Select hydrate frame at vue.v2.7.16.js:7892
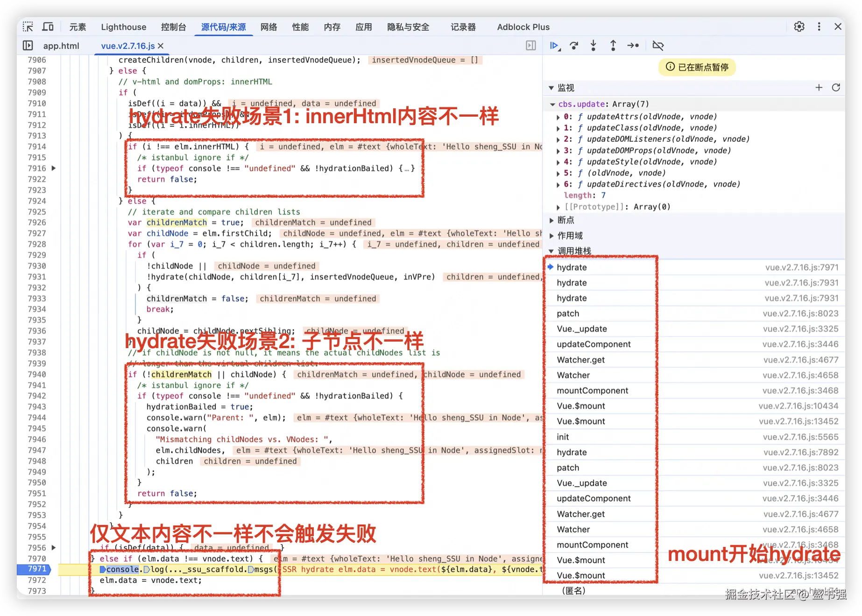 (694, 452)
